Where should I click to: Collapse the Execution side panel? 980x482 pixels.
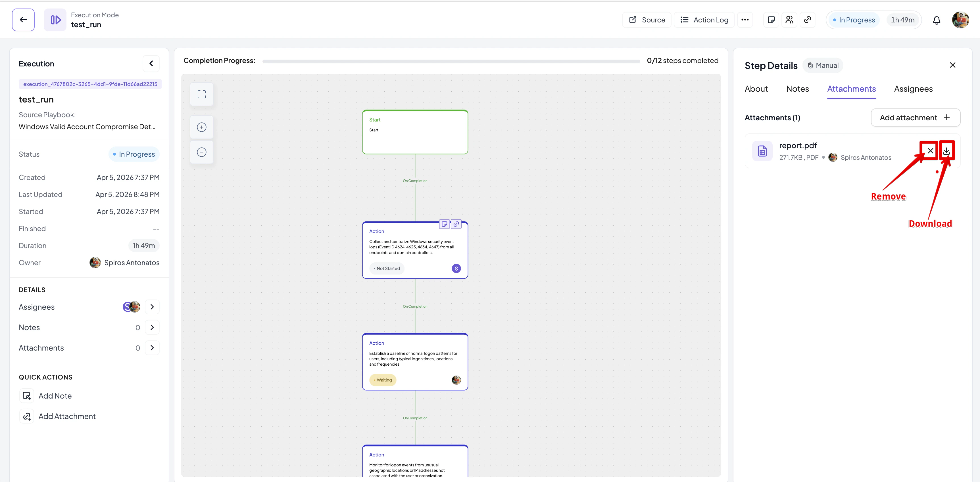tap(151, 64)
